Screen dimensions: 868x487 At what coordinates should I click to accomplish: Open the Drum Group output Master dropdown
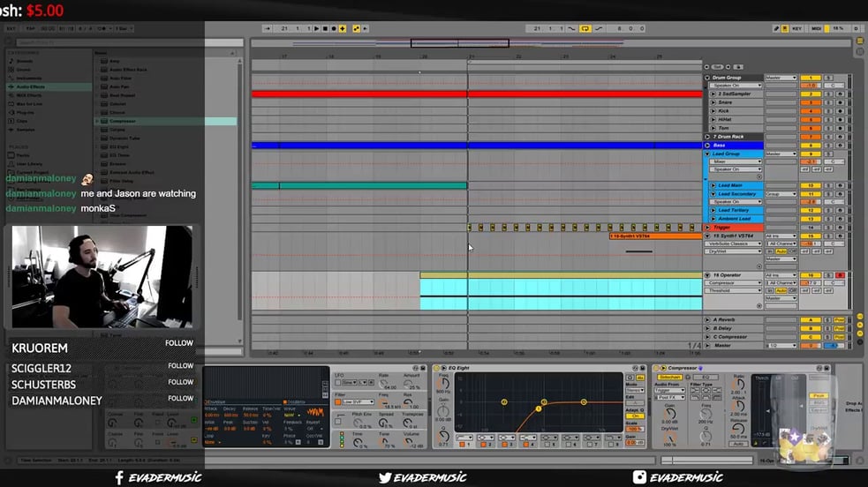point(781,78)
